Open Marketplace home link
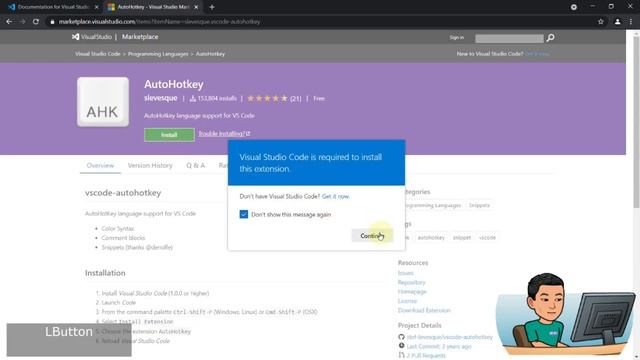 point(140,37)
